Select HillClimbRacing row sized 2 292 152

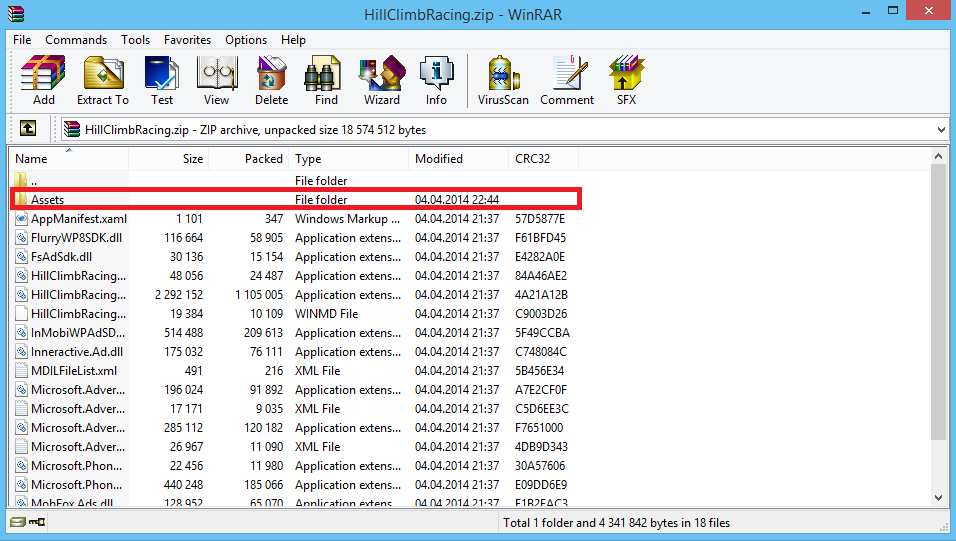click(294, 295)
